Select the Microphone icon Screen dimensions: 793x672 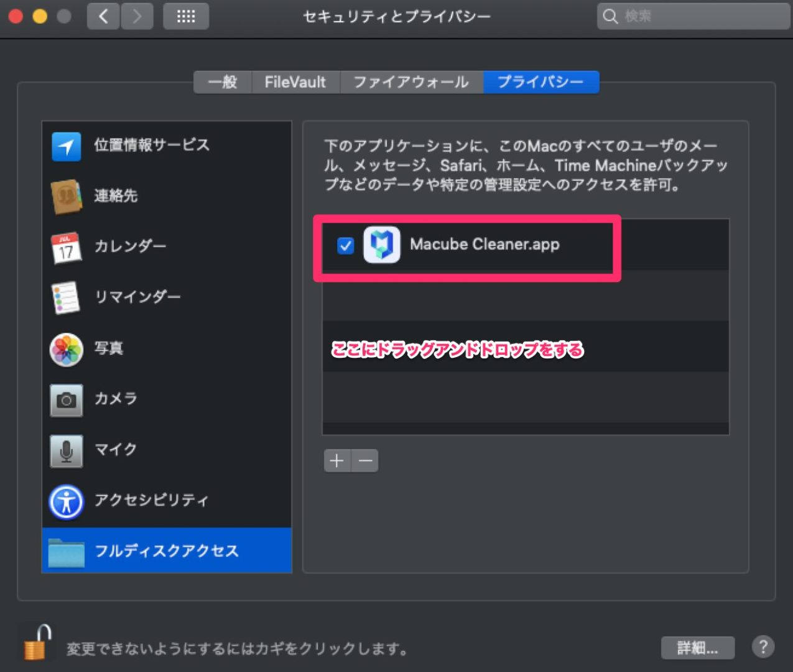click(66, 450)
